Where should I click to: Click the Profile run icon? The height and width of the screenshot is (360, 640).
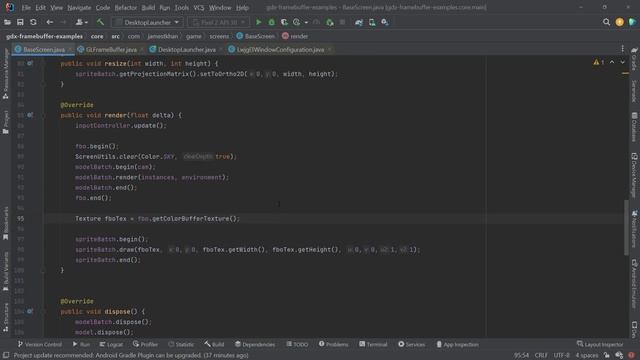coord(297,22)
